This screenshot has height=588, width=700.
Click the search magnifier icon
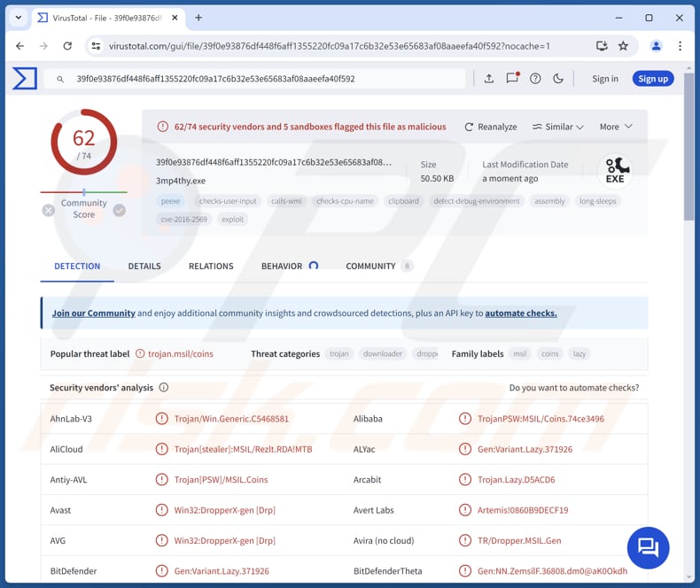point(60,80)
